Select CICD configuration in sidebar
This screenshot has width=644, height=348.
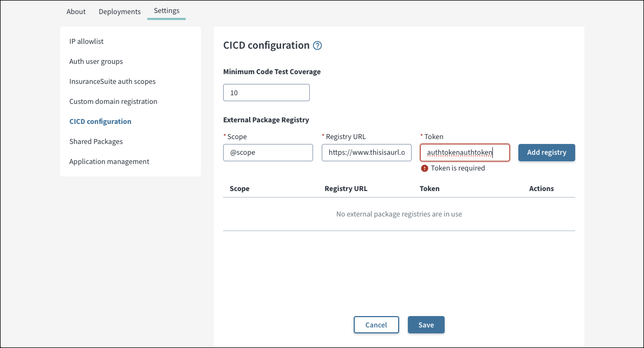coord(100,121)
